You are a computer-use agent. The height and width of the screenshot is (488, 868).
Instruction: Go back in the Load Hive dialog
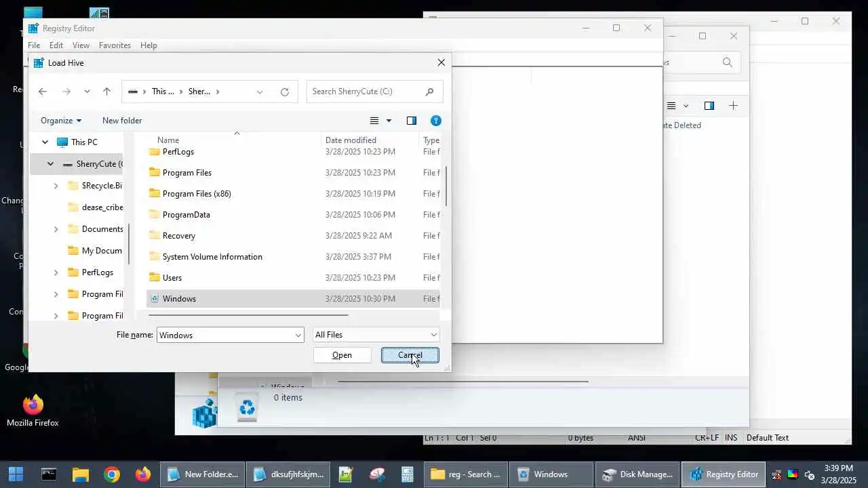pyautogui.click(x=43, y=91)
